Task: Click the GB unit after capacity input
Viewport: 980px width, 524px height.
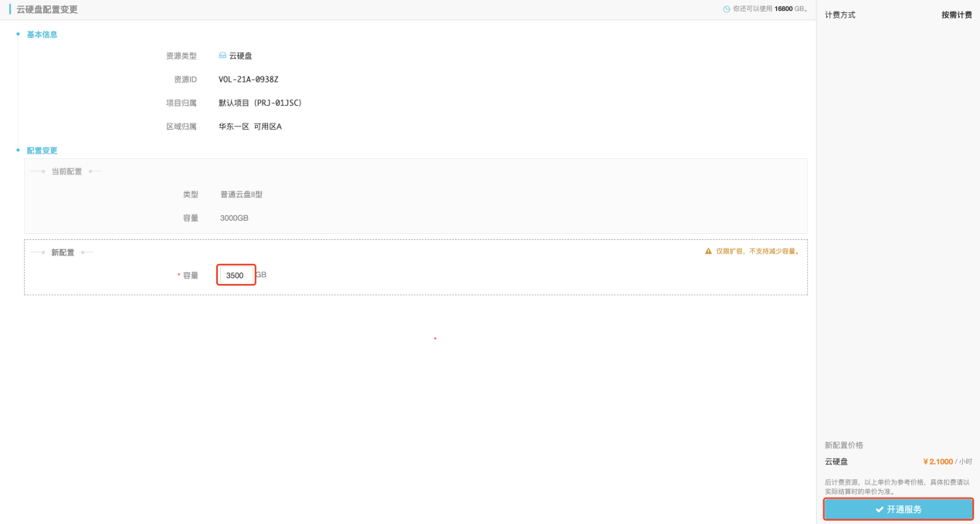Action: pyautogui.click(x=261, y=275)
